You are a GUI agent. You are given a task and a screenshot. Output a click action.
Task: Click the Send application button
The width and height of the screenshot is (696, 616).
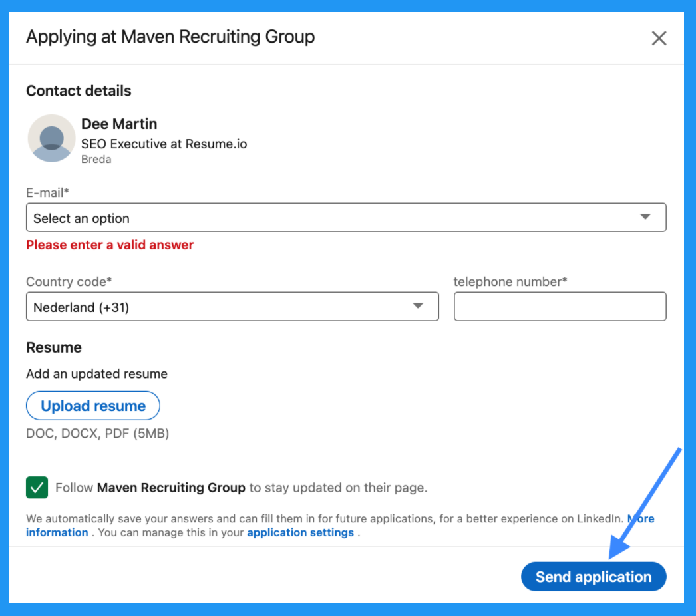(x=594, y=577)
